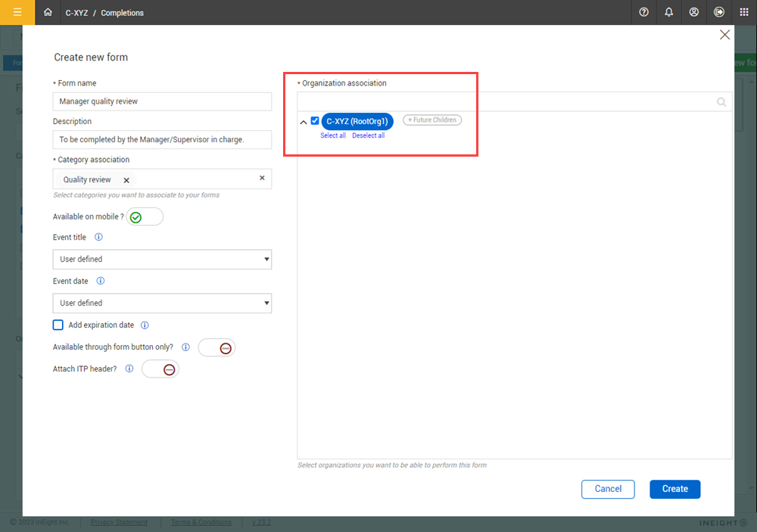The width and height of the screenshot is (757, 532).
Task: Collapse the C-XYZ organization tree node
Action: (x=304, y=121)
